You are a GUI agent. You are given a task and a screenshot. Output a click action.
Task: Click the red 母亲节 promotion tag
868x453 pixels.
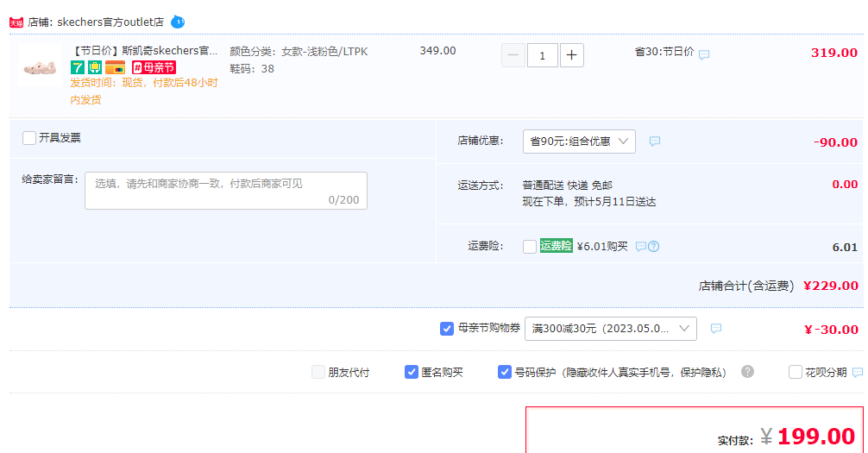[x=154, y=67]
